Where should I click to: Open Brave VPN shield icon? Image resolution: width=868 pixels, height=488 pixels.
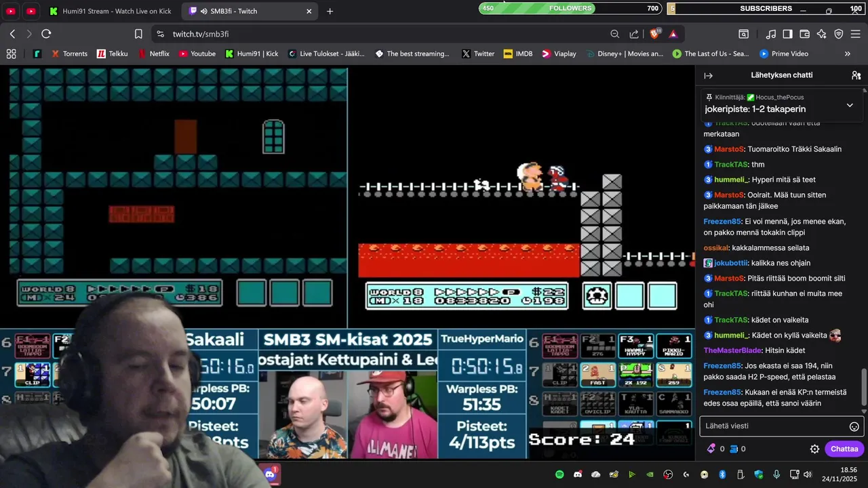coord(839,34)
